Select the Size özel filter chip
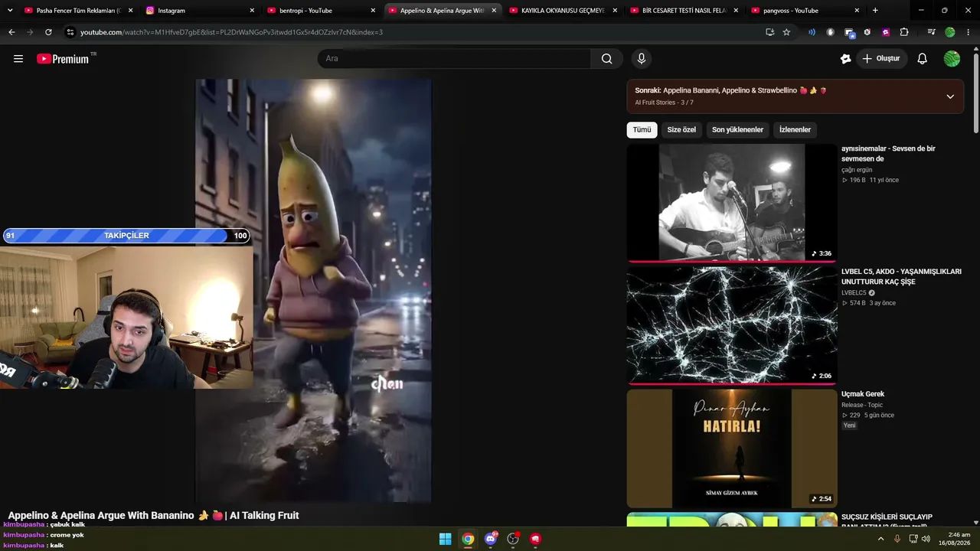The height and width of the screenshot is (551, 980). (681, 130)
